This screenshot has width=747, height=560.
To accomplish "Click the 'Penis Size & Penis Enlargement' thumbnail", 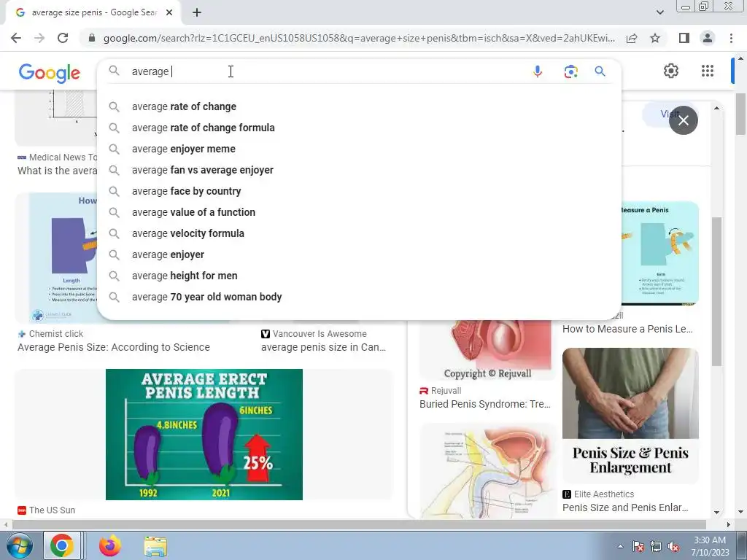I will tap(630, 415).
